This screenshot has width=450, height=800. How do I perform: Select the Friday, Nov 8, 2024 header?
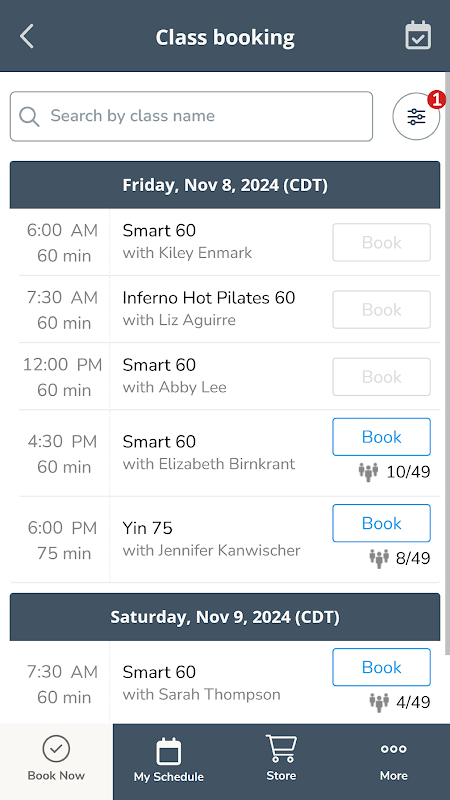click(225, 185)
